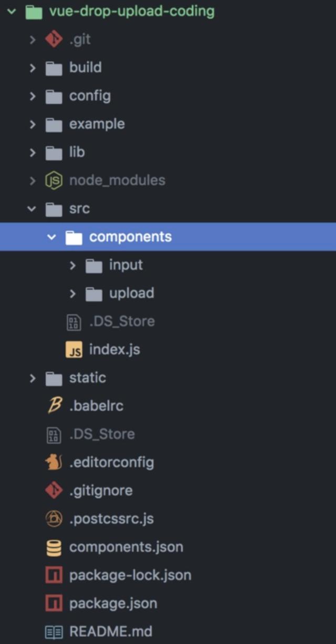Collapse the components folder arrow
The width and height of the screenshot is (336, 644).
51,237
